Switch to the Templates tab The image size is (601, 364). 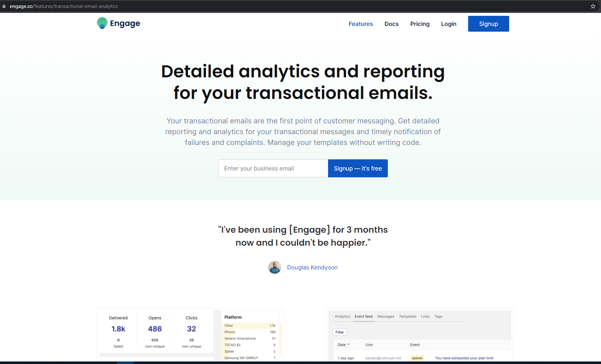(407, 317)
